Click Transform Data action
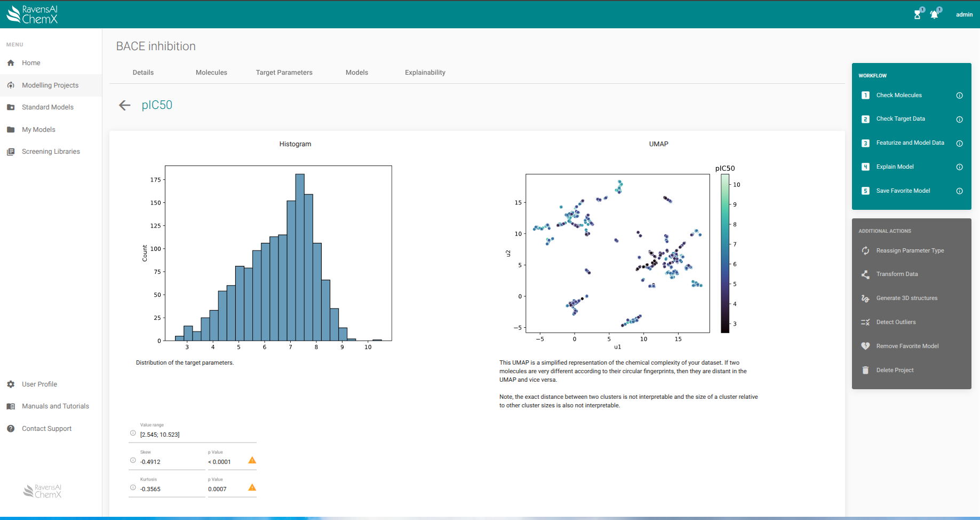The image size is (980, 520). point(897,274)
